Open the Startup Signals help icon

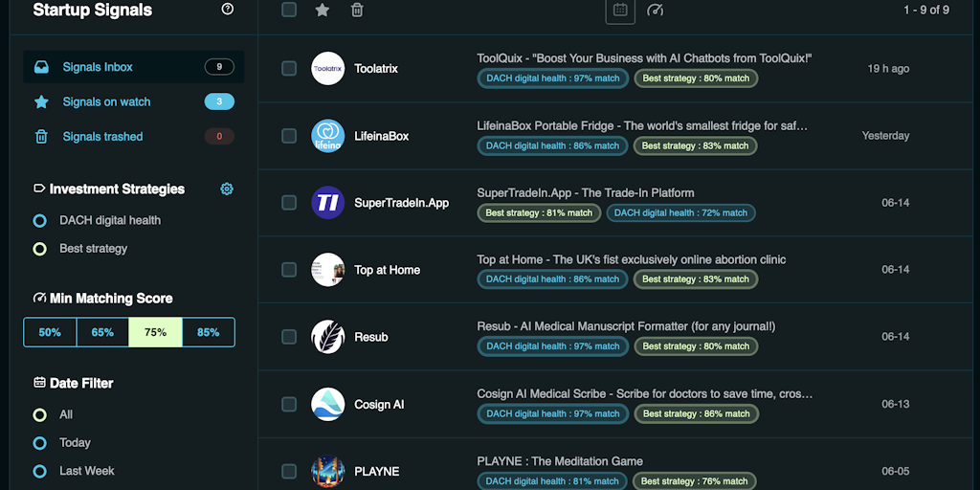[x=228, y=9]
